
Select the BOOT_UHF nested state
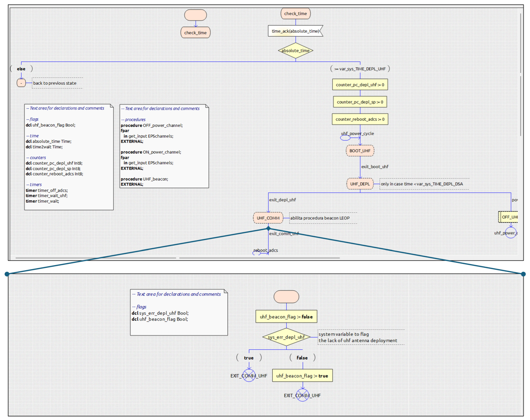click(360, 151)
